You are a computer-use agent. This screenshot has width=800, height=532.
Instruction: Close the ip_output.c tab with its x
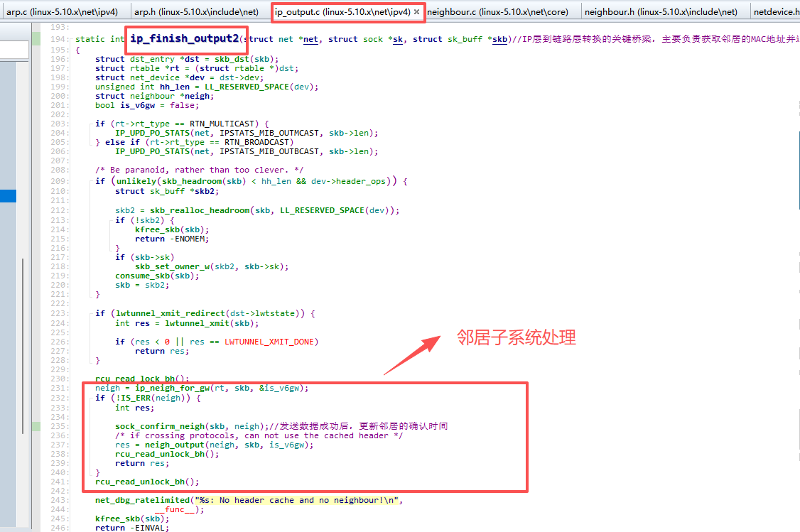417,12
